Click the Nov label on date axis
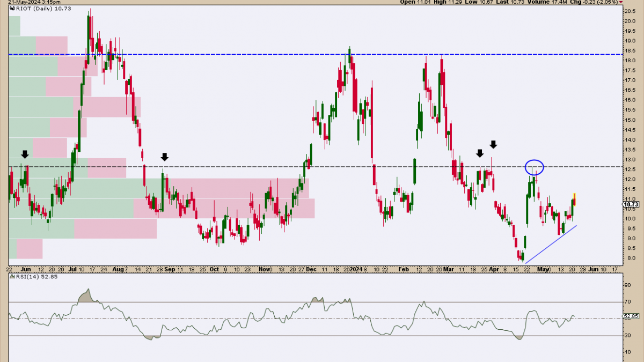This screenshot has width=644, height=362. coord(264,269)
